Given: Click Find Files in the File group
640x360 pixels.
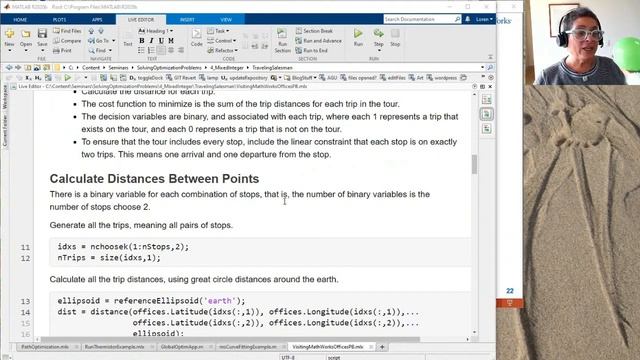Looking at the screenshot, I should click(67, 31).
